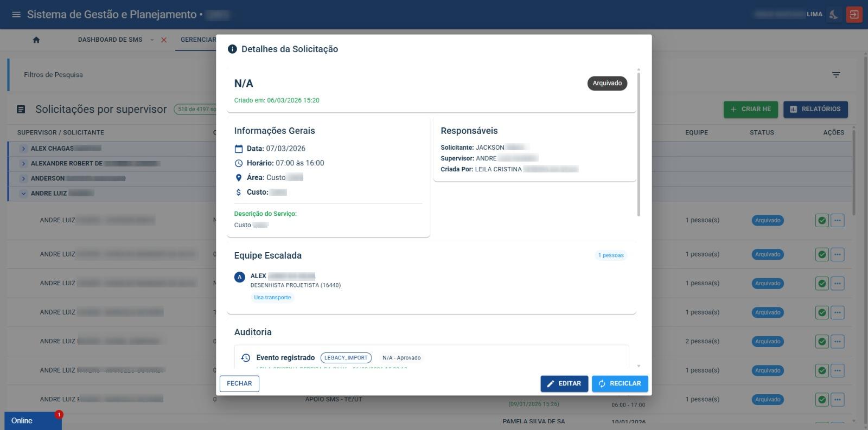Image resolution: width=868 pixels, height=430 pixels.
Task: Click the filter icon in search filters
Action: (x=836, y=75)
